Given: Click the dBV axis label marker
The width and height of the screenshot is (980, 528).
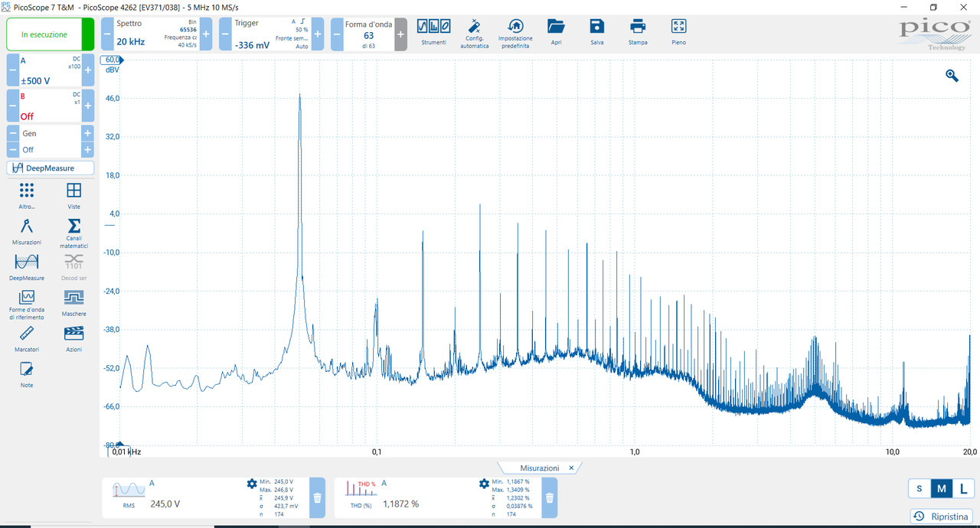Looking at the screenshot, I should pos(113,60).
